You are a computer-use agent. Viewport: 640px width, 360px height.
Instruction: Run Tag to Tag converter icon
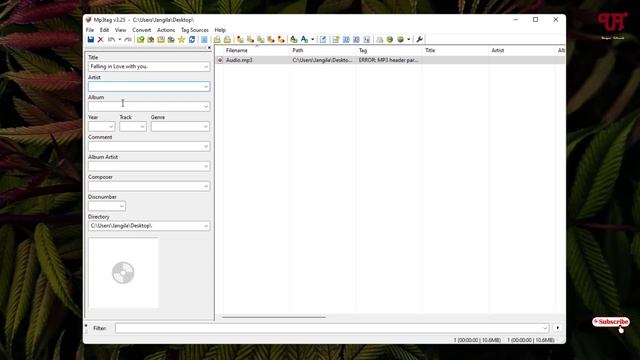click(x=281, y=40)
